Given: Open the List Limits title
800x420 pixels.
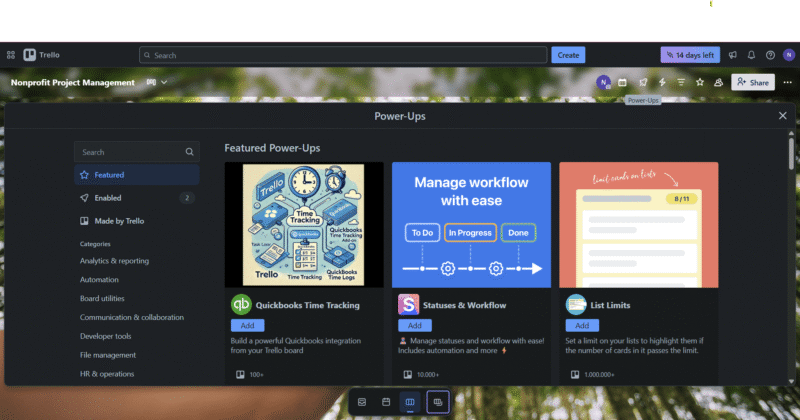Looking at the screenshot, I should 610,305.
